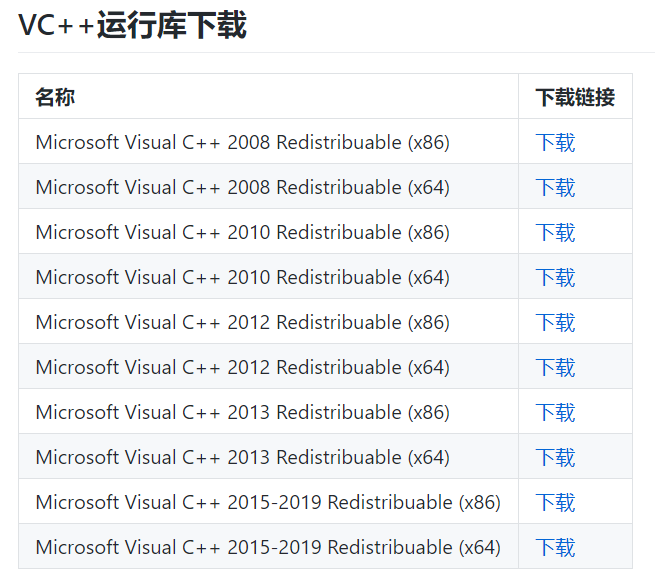Select text 'Microsoft Visual C++ 2013 Redistribuable (x64)'
Viewport: 655px width, 583px height.
[x=243, y=458]
